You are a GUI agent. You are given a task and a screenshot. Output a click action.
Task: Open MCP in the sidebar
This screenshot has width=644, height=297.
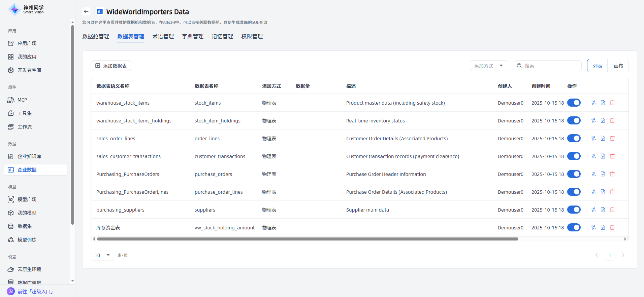[x=22, y=100]
